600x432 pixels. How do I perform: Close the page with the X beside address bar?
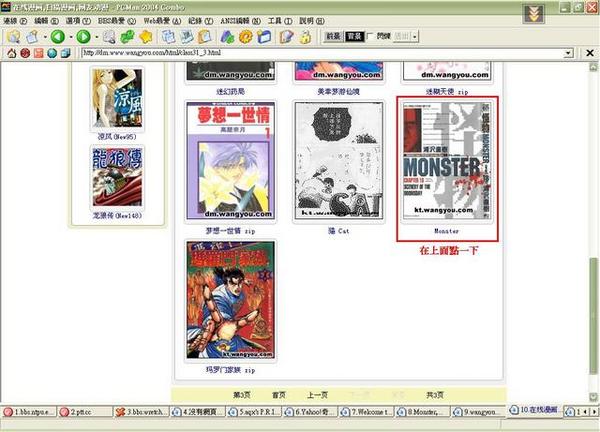(590, 53)
